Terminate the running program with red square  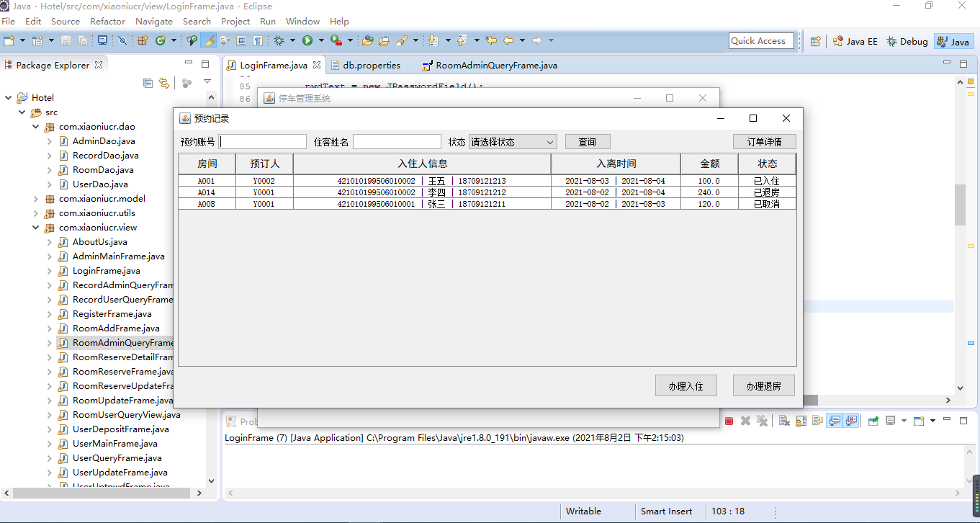click(x=729, y=421)
